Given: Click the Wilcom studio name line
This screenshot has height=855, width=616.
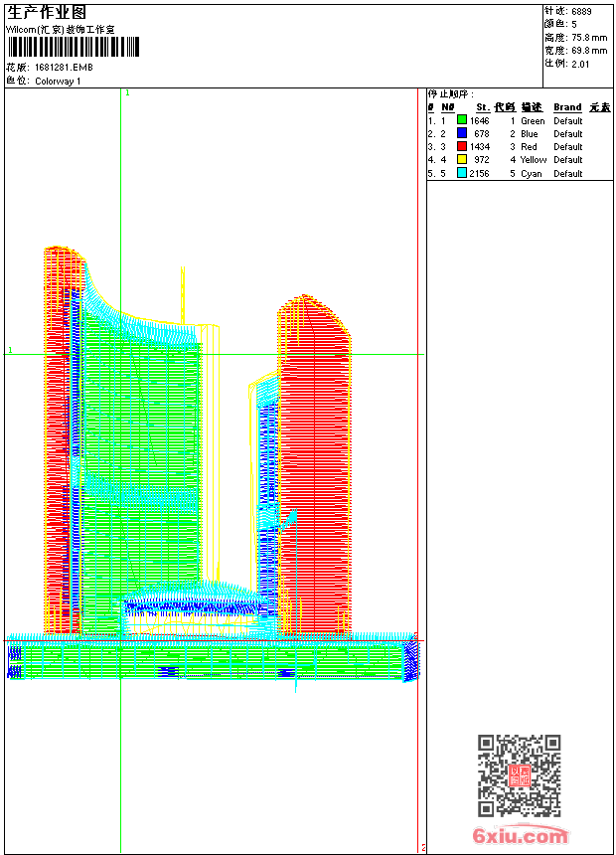Looking at the screenshot, I should 61,30.
